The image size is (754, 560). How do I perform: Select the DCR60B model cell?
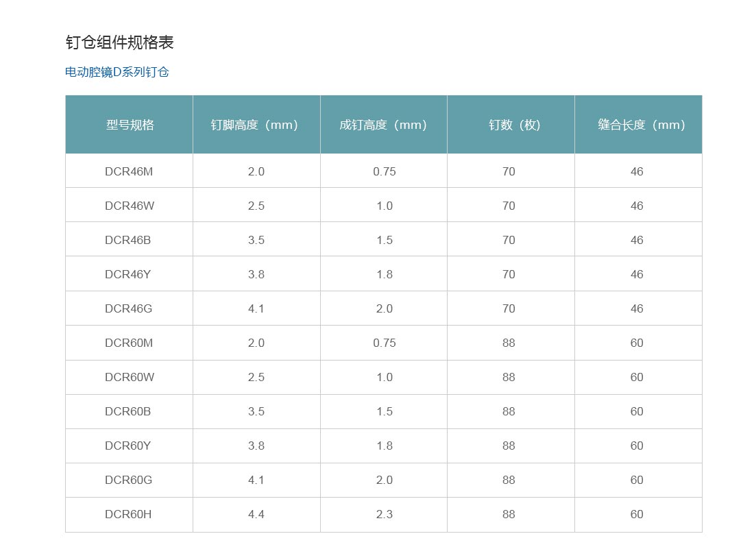(128, 411)
